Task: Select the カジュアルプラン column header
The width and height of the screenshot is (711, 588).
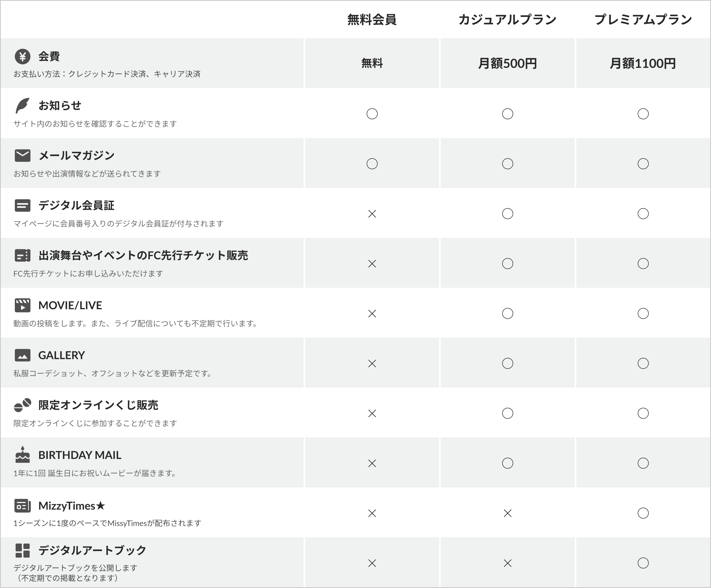Action: [507, 19]
